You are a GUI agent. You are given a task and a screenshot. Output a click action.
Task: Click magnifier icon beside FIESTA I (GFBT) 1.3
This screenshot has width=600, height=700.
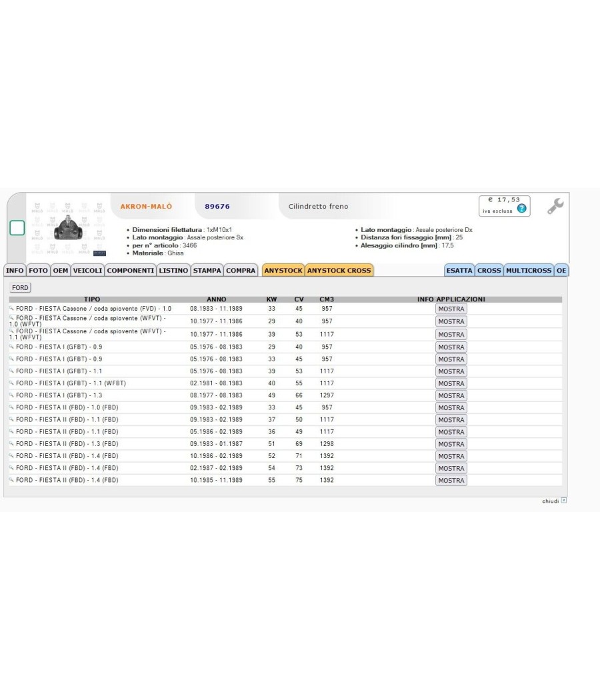point(11,395)
